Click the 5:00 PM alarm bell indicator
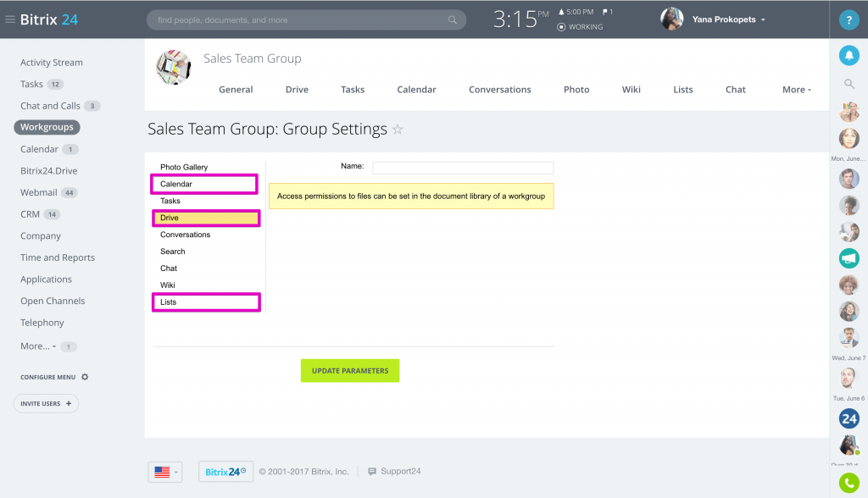 click(576, 12)
